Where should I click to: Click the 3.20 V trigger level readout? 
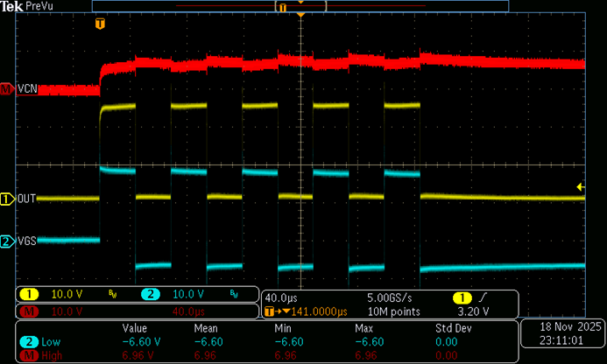473,311
